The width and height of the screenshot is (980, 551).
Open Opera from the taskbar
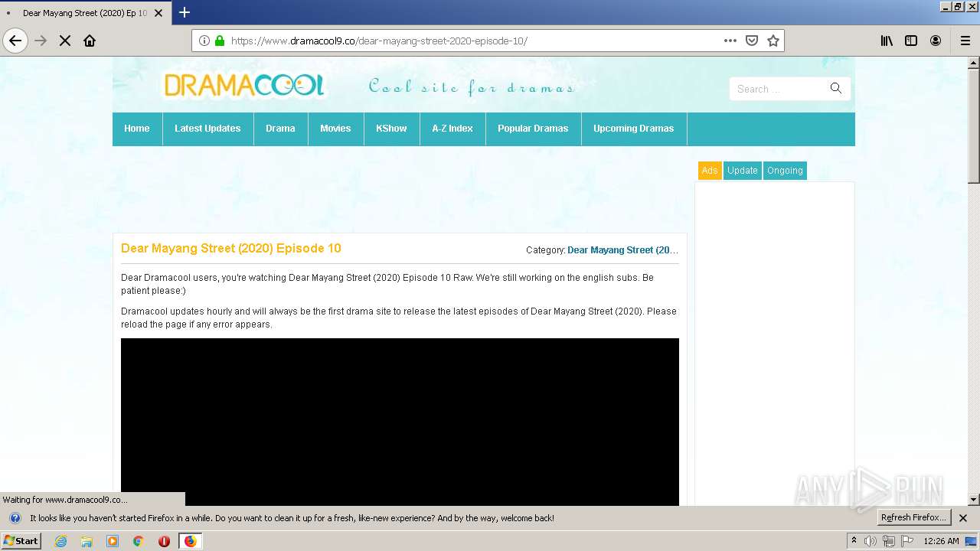[x=164, y=541]
